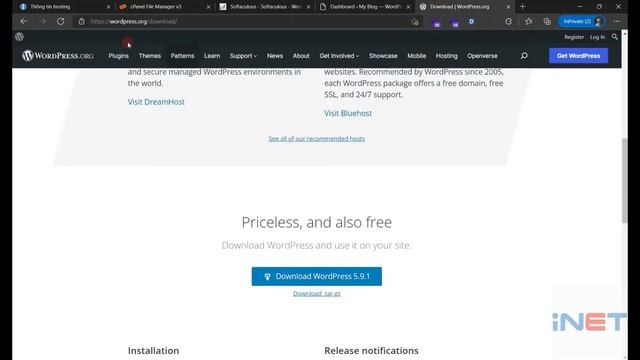Open the Mobile menu item
Screen dimensions: 640x360
coord(416,56)
